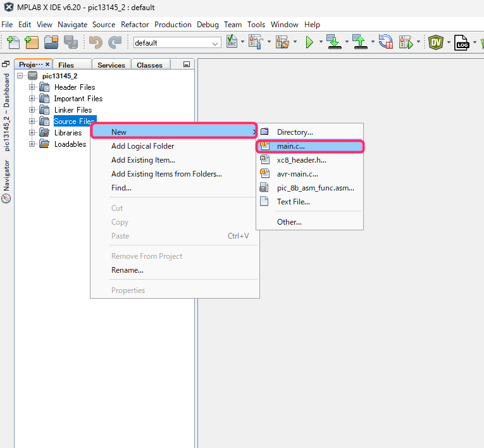Open the Navigator side panel
The width and height of the screenshot is (484, 448).
6,180
